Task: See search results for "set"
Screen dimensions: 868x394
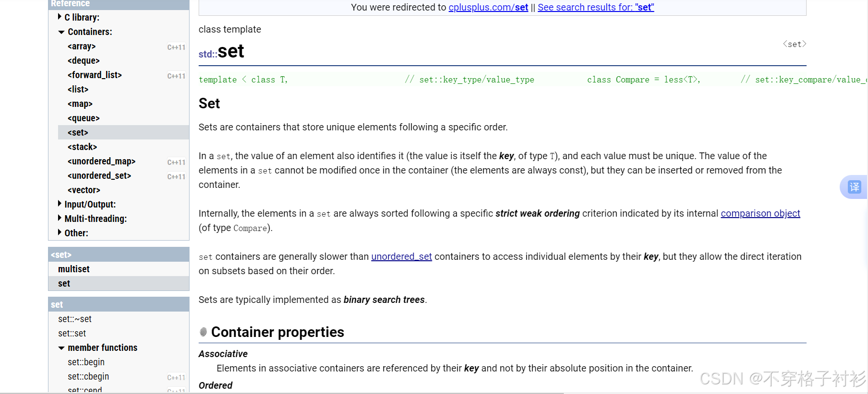Action: (595, 7)
